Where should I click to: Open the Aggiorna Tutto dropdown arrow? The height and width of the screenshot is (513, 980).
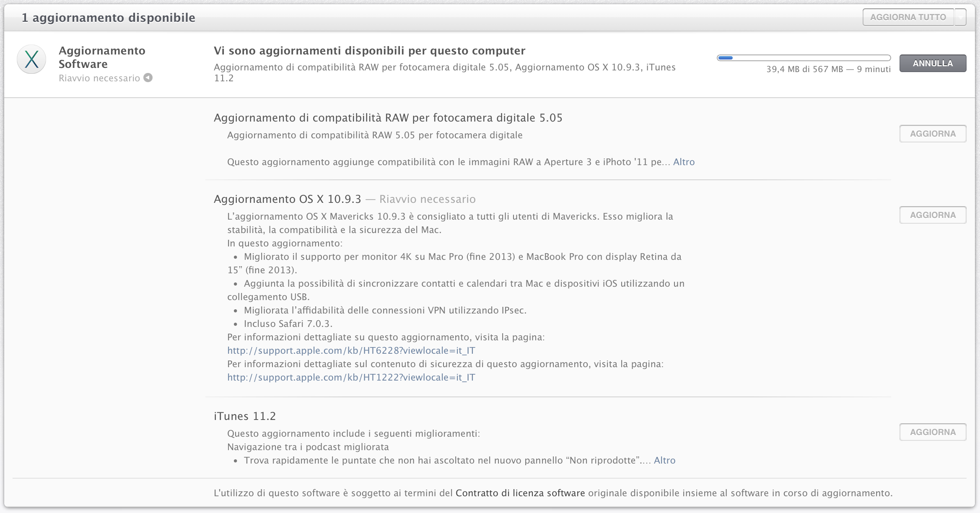[x=960, y=17]
